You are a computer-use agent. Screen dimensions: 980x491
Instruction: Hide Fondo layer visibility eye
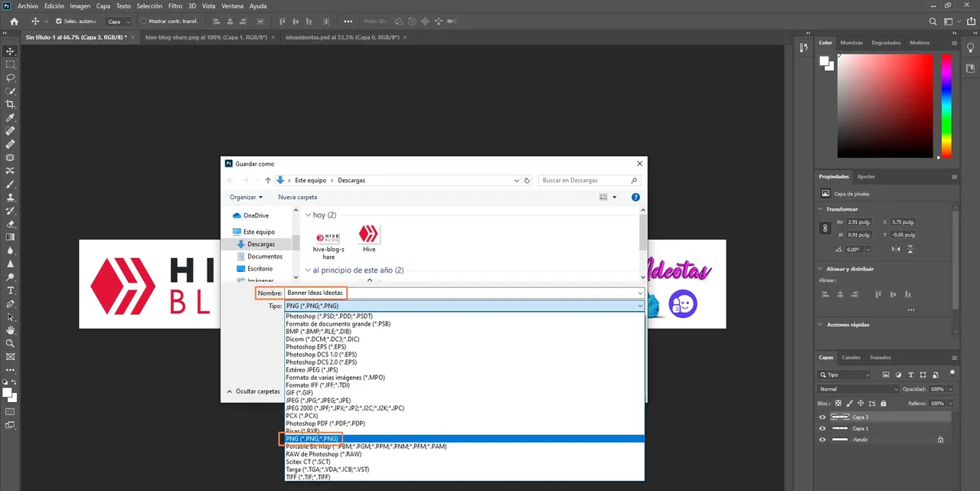pos(822,440)
